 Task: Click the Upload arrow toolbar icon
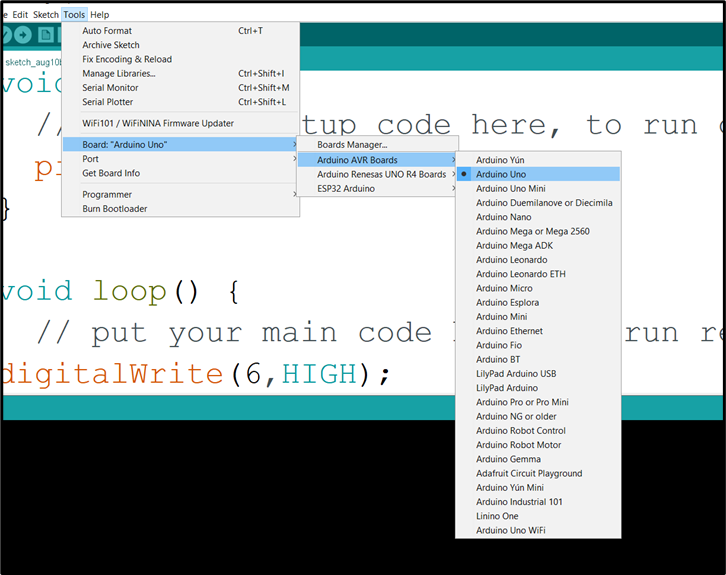(x=22, y=35)
